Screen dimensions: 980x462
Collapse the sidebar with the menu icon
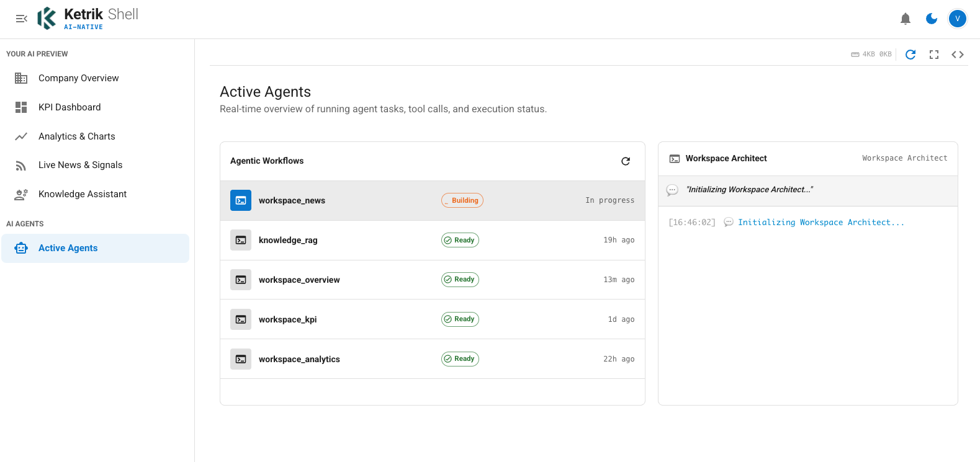point(21,19)
